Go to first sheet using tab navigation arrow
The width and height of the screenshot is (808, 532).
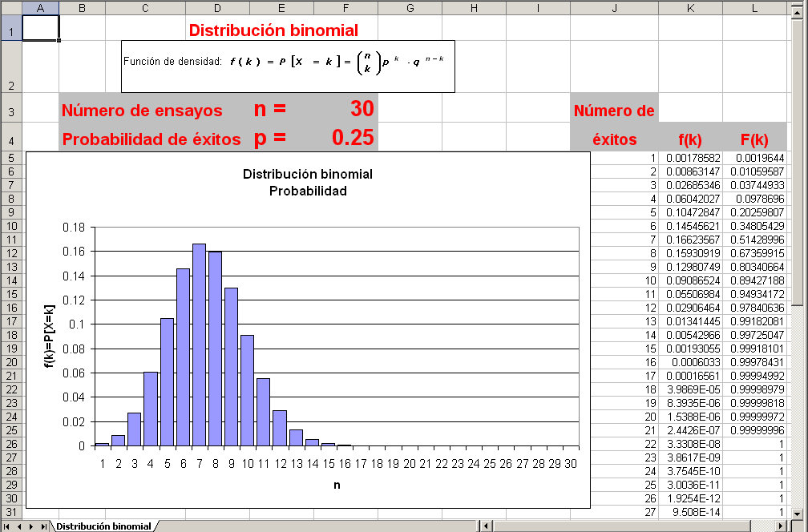pyautogui.click(x=7, y=526)
